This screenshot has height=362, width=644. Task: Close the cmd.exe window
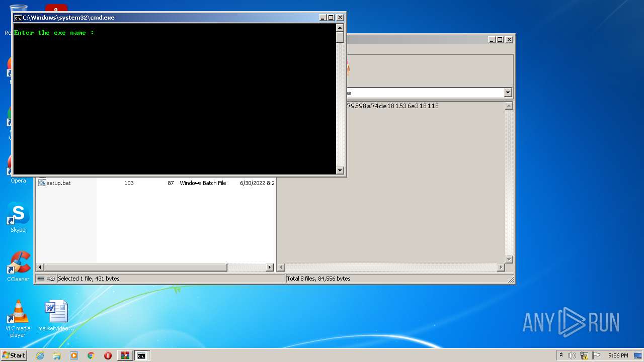(340, 18)
